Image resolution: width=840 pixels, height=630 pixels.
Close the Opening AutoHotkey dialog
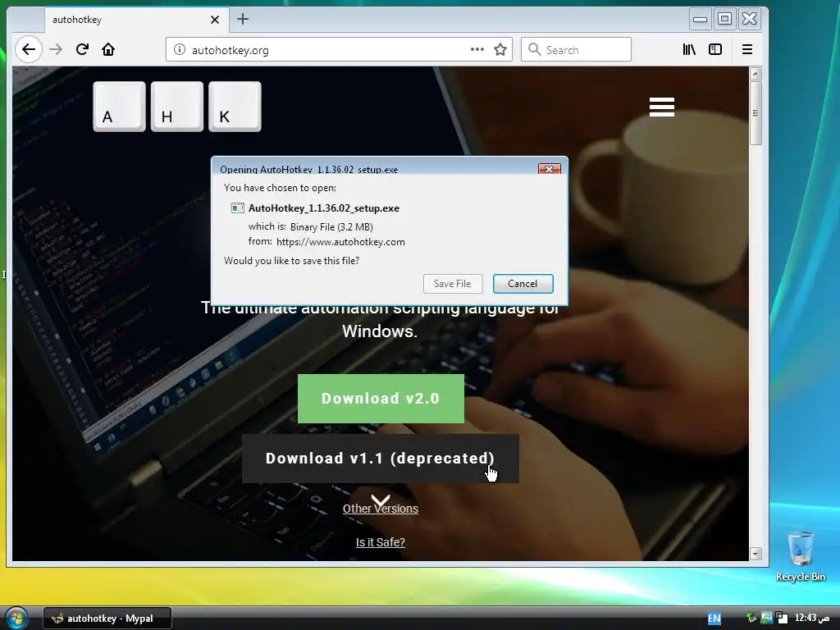(549, 169)
